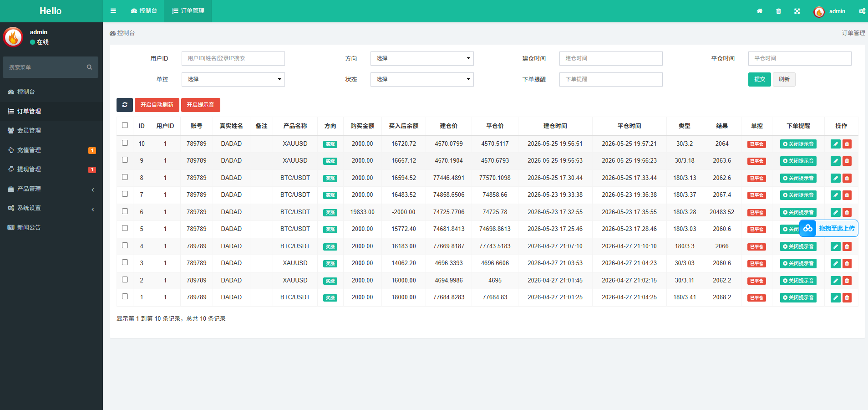This screenshot has width=868, height=410.
Task: Edit order ID 9 with pencil icon
Action: 836,161
